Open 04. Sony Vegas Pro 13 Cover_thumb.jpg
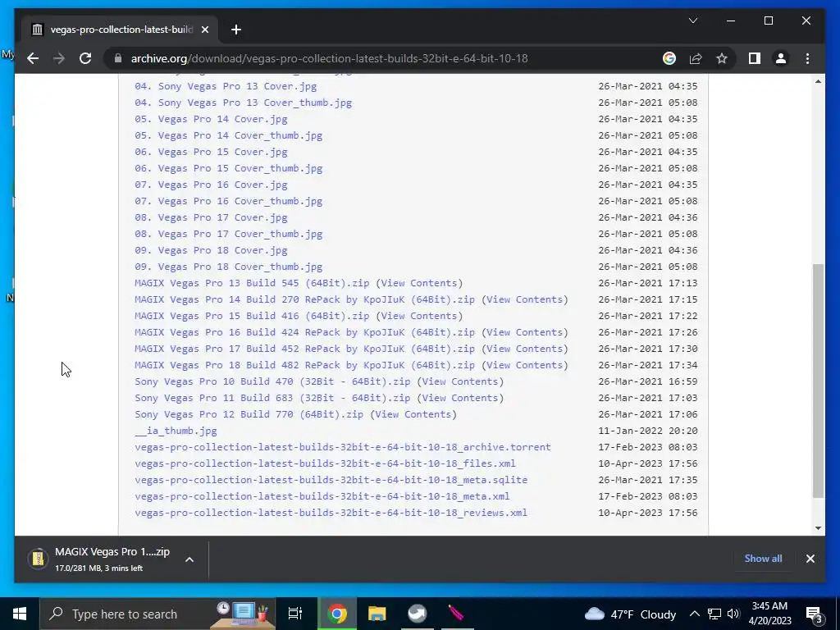 [243, 103]
